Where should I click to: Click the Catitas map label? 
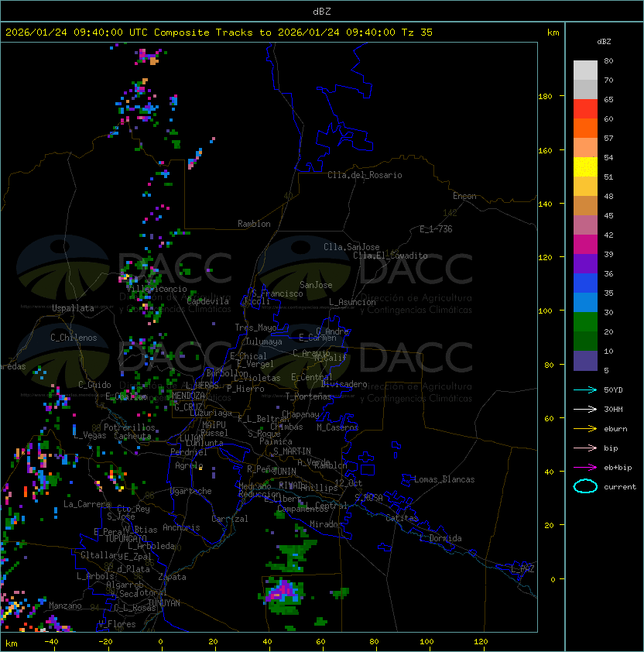click(x=402, y=518)
